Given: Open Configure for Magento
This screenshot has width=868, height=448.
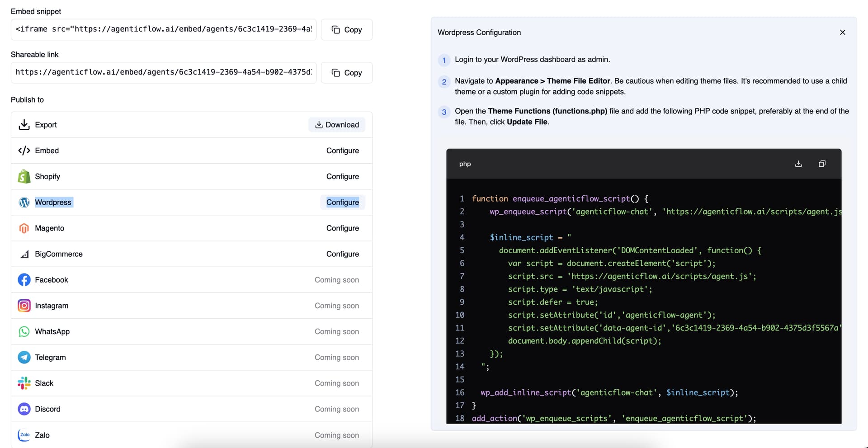Looking at the screenshot, I should tap(342, 228).
